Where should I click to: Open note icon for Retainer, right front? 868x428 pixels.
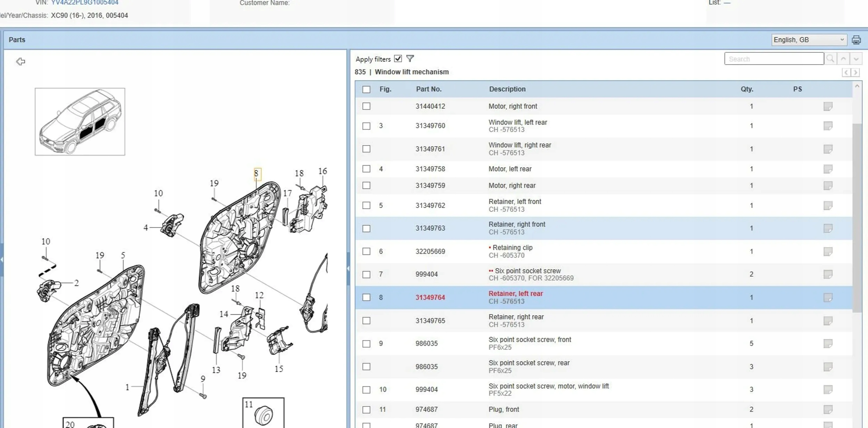(828, 228)
